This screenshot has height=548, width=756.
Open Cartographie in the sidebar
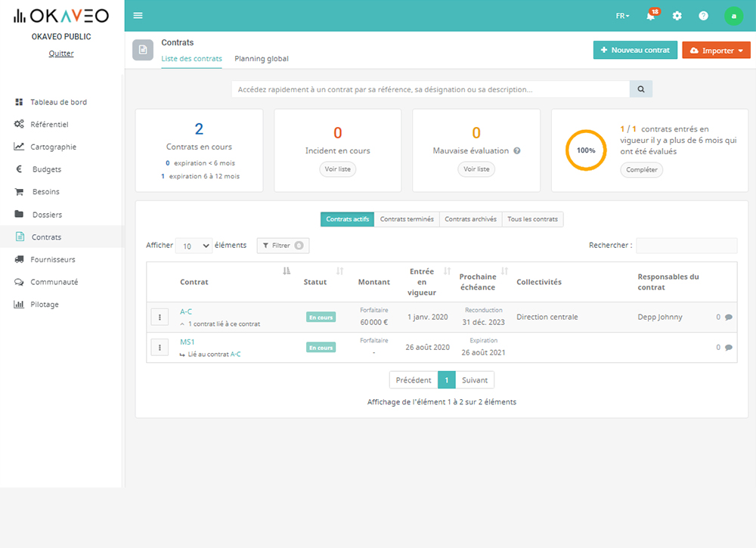[53, 147]
